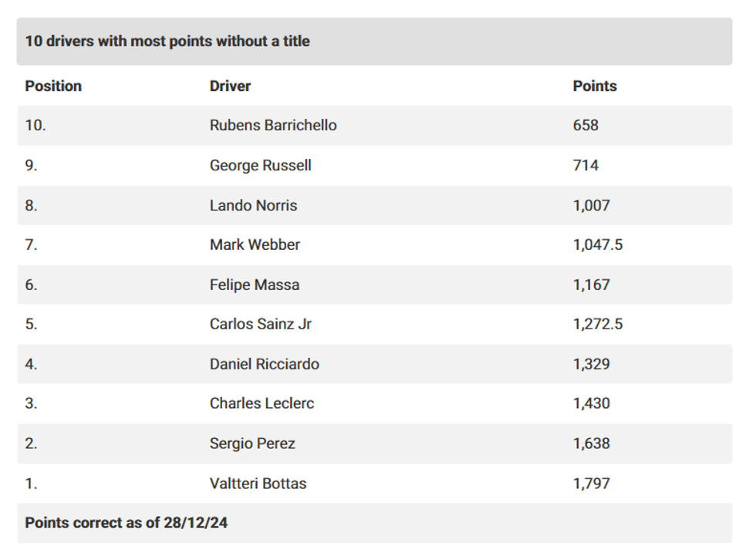This screenshot has height=553, width=756.
Task: Click on Lando Norris in the table
Action: click(253, 206)
